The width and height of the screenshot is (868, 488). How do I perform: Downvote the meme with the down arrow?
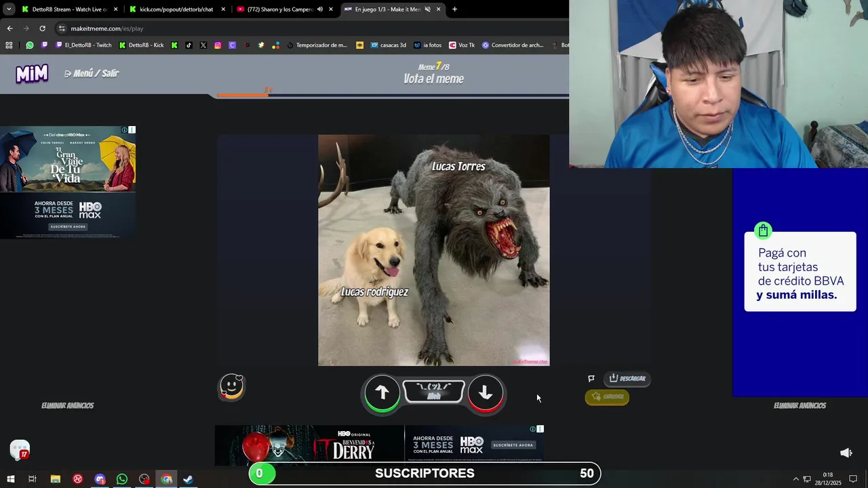(x=486, y=392)
